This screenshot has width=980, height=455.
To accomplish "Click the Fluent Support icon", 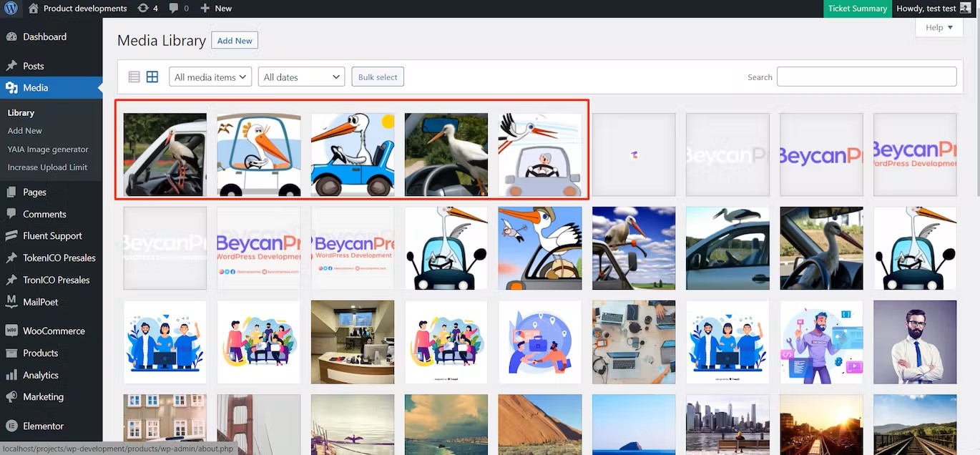I will [11, 236].
